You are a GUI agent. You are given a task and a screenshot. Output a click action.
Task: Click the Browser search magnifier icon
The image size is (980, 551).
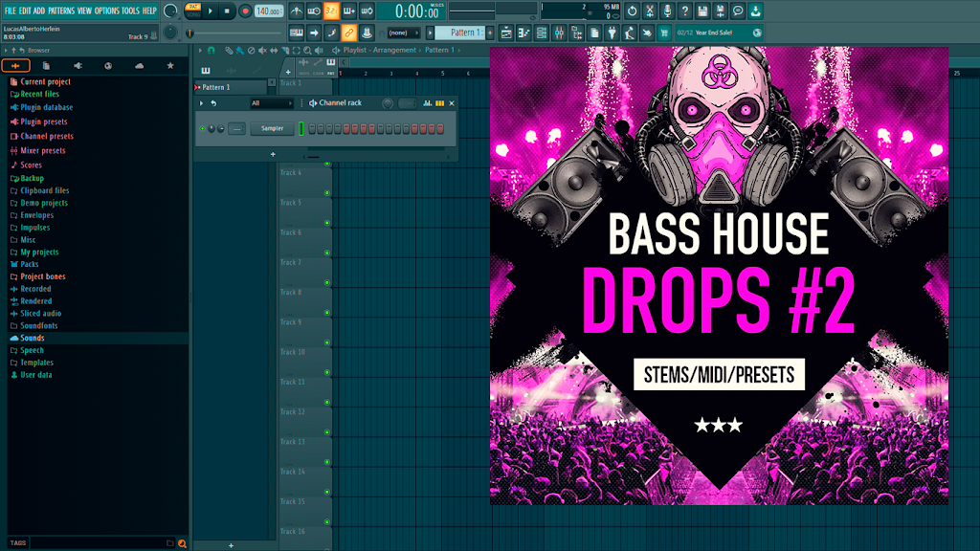coord(182,543)
